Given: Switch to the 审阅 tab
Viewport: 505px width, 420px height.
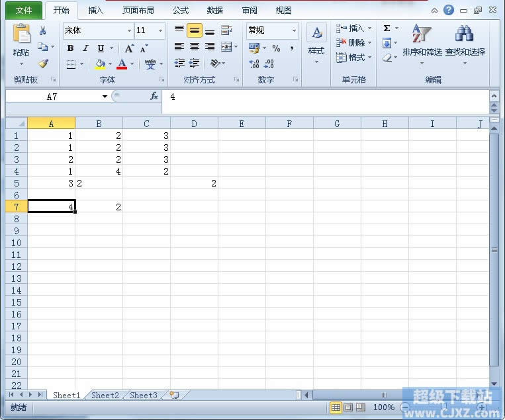Looking at the screenshot, I should [250, 11].
